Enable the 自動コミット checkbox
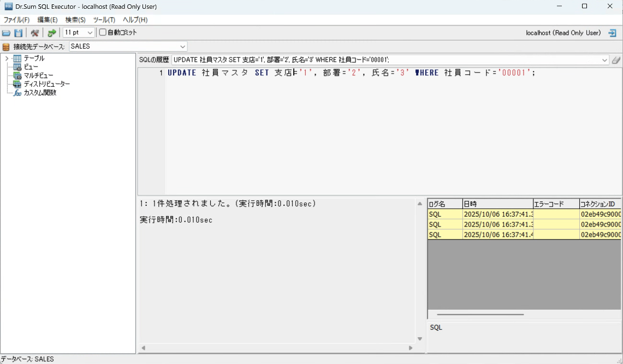The height and width of the screenshot is (364, 623). (x=103, y=33)
